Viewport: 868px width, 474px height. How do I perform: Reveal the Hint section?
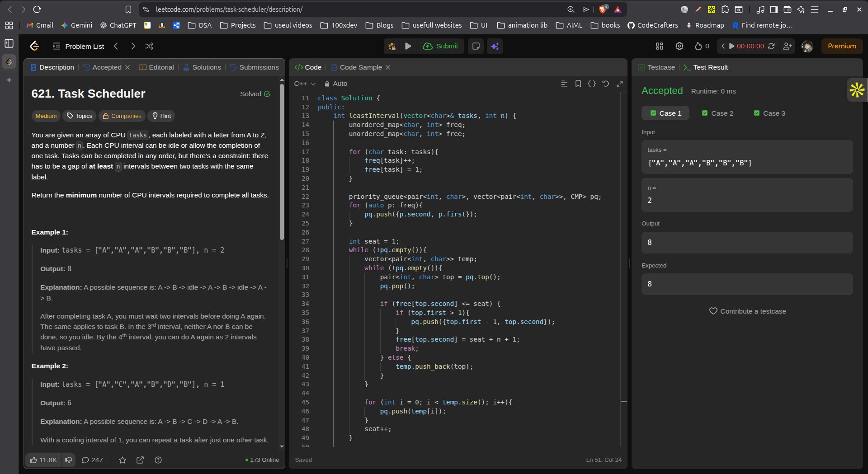[x=161, y=116]
